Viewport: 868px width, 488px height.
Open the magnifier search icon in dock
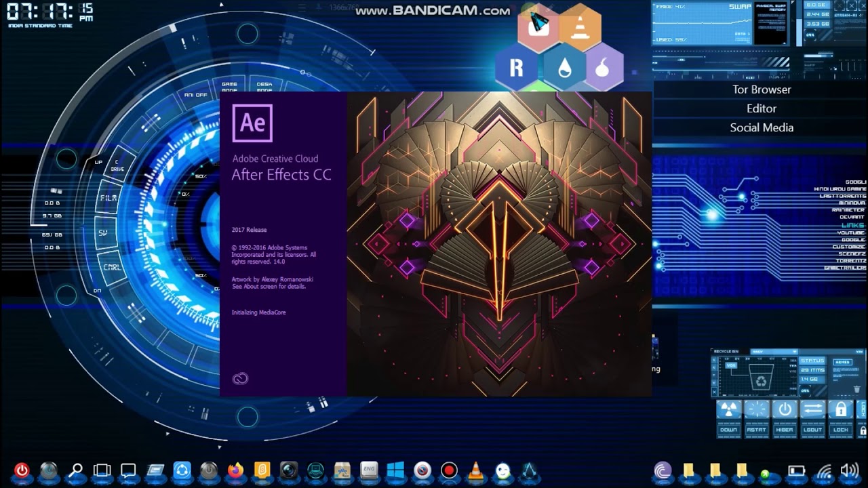[x=76, y=470]
